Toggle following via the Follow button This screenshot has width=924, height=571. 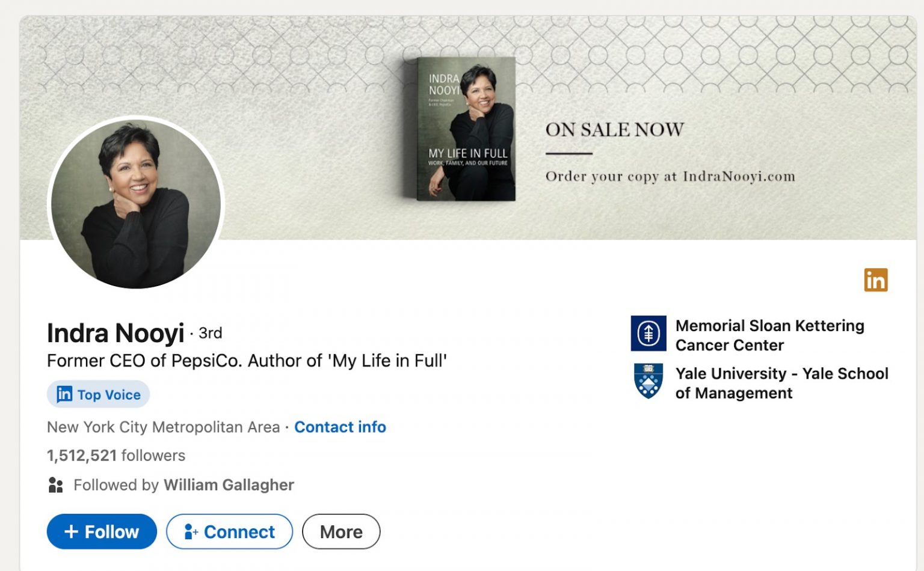pos(101,531)
